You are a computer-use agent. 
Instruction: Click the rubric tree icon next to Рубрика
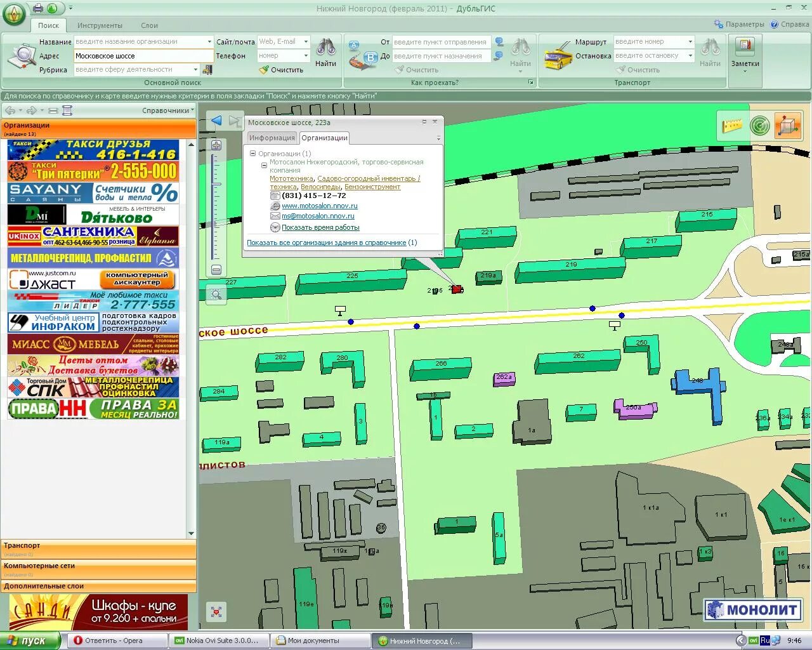207,70
